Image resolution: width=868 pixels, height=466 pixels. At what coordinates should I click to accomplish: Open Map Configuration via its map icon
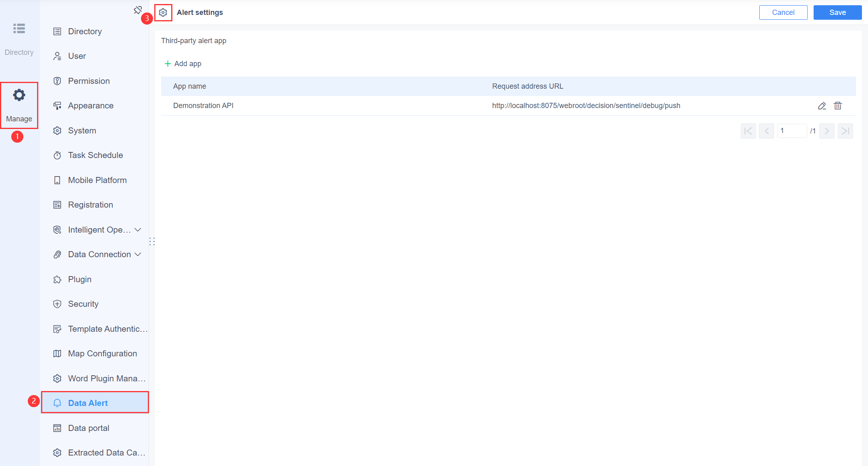(x=57, y=354)
